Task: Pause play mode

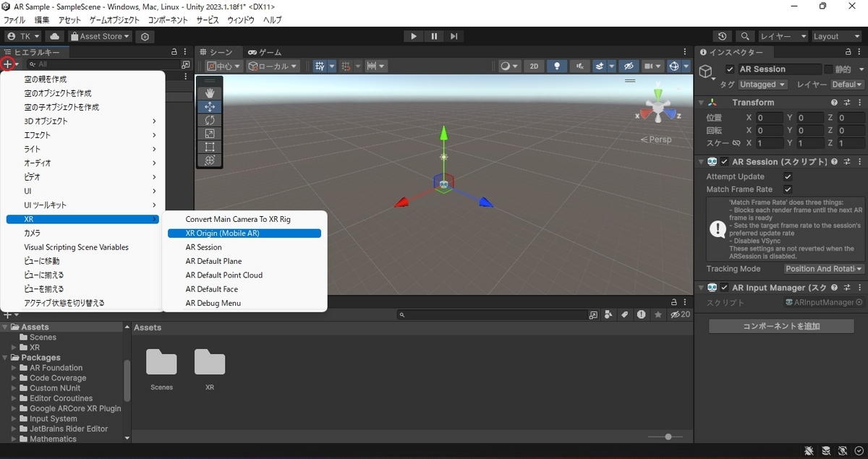Action: click(433, 36)
